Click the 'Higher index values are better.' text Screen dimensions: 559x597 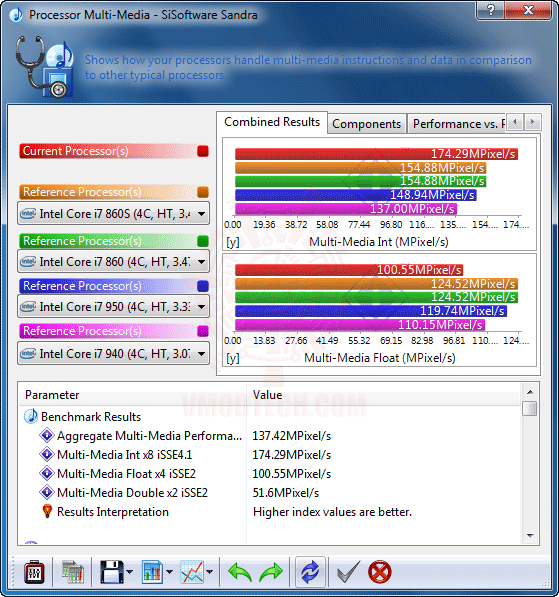pos(332,512)
